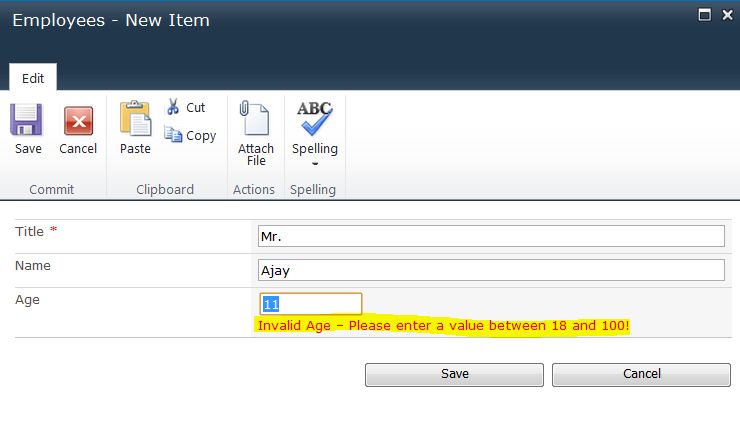Screen dimensions: 740x442
Task: Expand the Spelling dropdown arrow
Action: click(315, 163)
